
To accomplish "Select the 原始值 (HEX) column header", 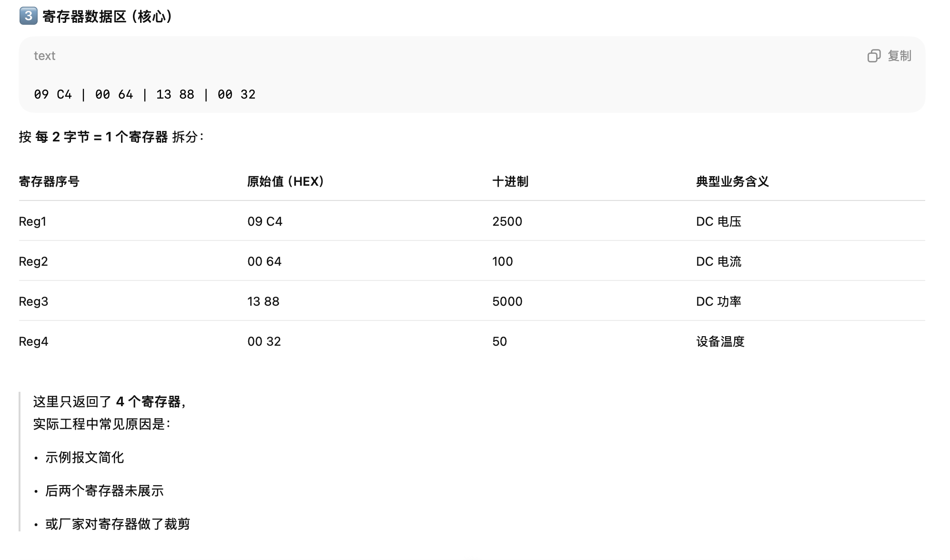I will 285,181.
